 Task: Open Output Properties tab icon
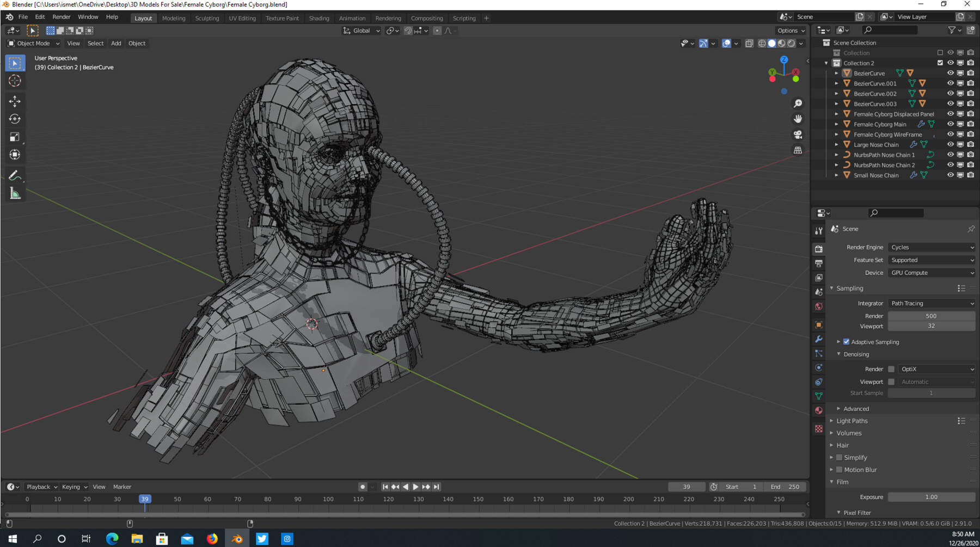(818, 263)
